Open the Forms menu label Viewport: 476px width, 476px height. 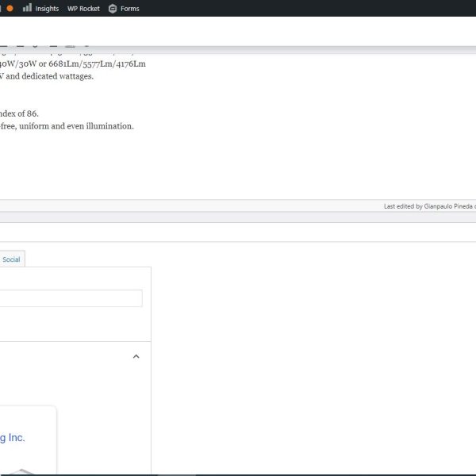(130, 8)
